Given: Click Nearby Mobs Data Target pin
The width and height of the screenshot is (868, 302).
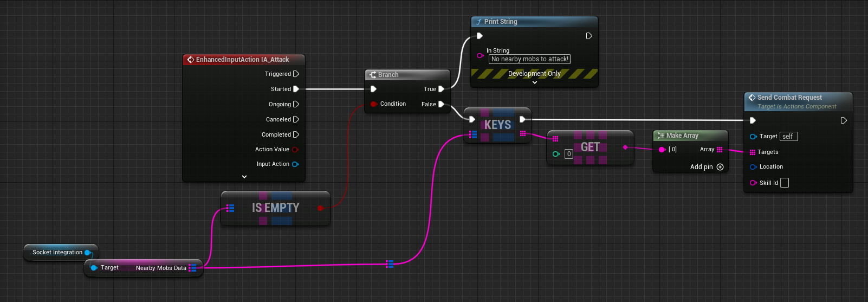Looking at the screenshot, I should pyautogui.click(x=94, y=268).
